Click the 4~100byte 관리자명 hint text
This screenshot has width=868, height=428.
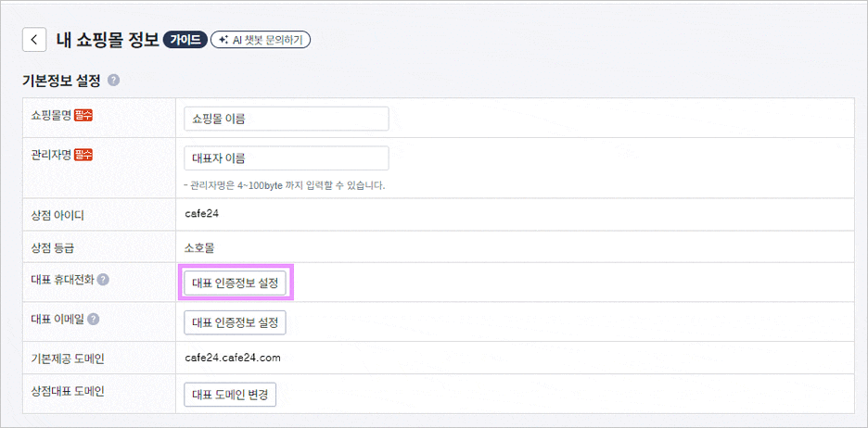coord(285,186)
